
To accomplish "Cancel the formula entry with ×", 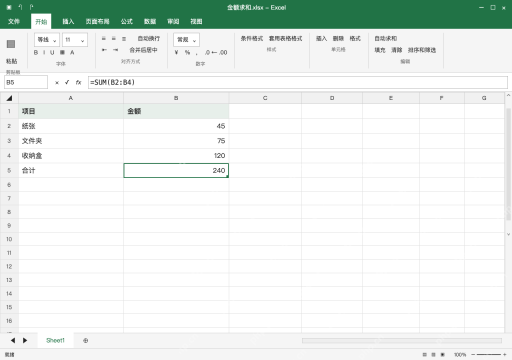I will [57, 83].
